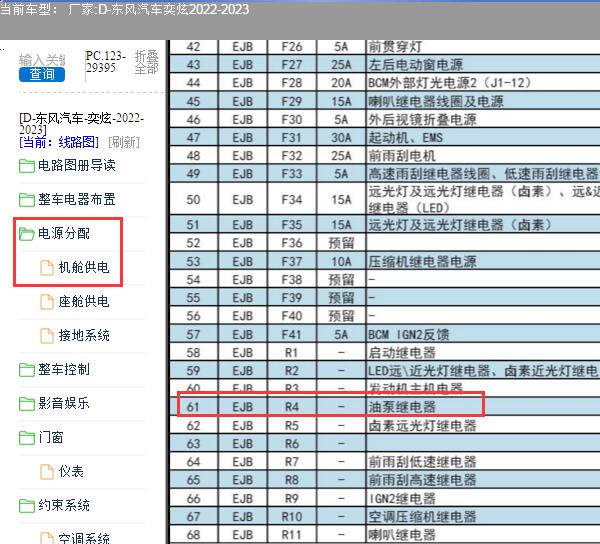Open the 座舱供电 page

pos(84,301)
